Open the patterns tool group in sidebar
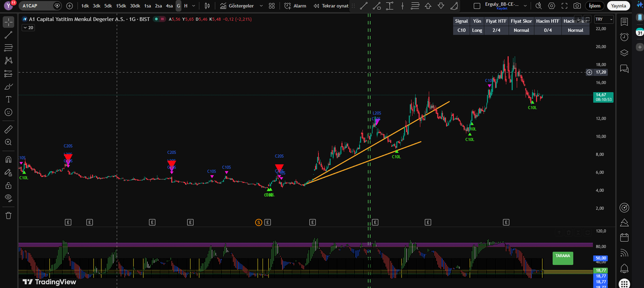 click(x=8, y=61)
